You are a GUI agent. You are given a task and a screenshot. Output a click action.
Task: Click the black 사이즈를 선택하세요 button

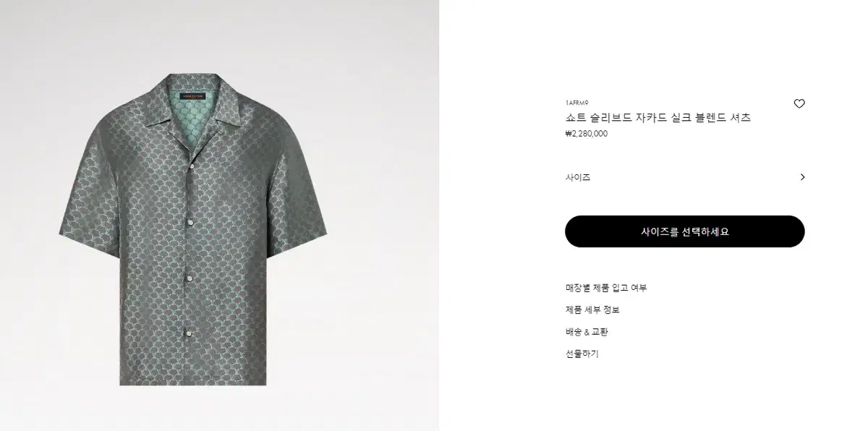coord(685,231)
